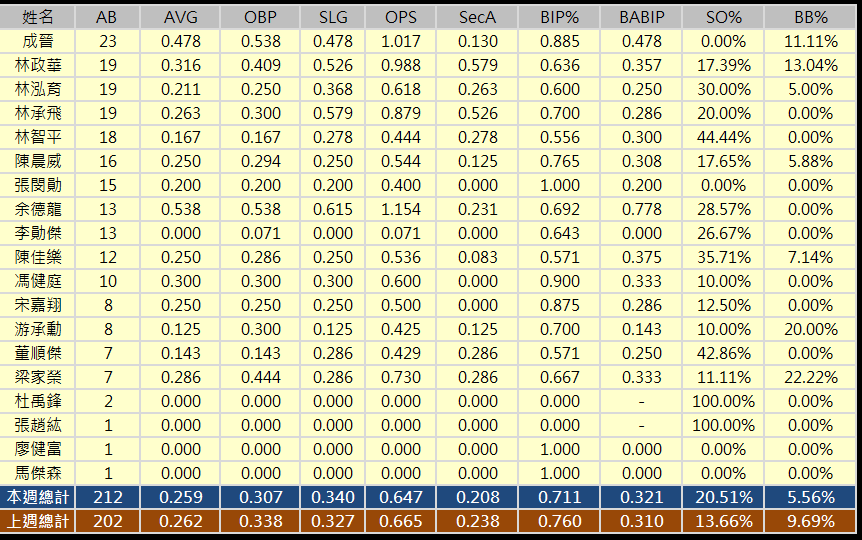
Task: Select player name 林政華
Action: point(38,65)
